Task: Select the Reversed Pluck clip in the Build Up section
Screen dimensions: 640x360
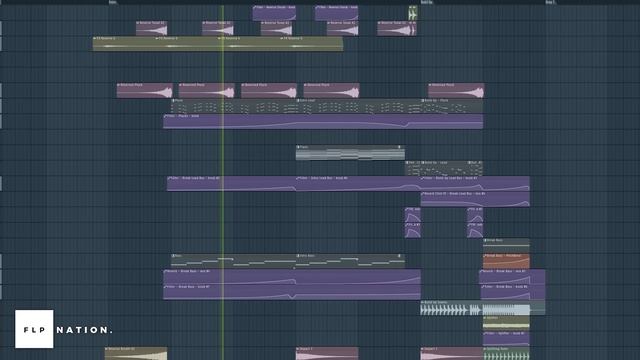Action: point(456,90)
